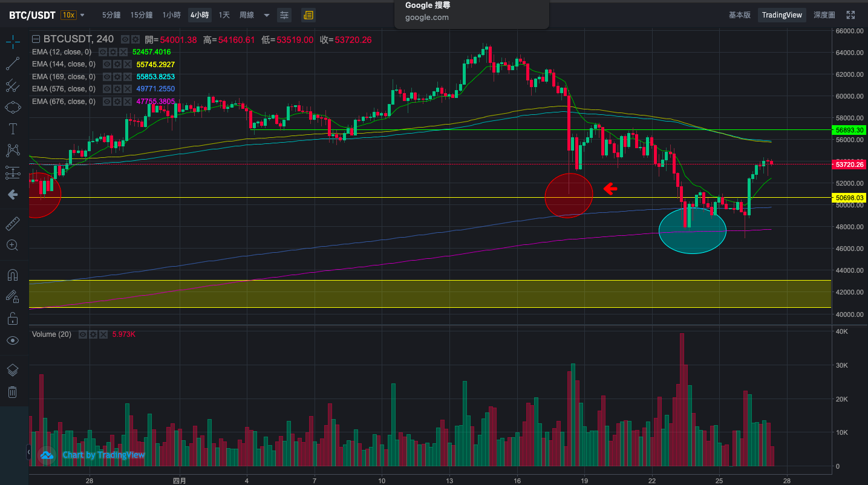Click the 10x leverage badge
This screenshot has height=485, width=868.
(x=68, y=15)
